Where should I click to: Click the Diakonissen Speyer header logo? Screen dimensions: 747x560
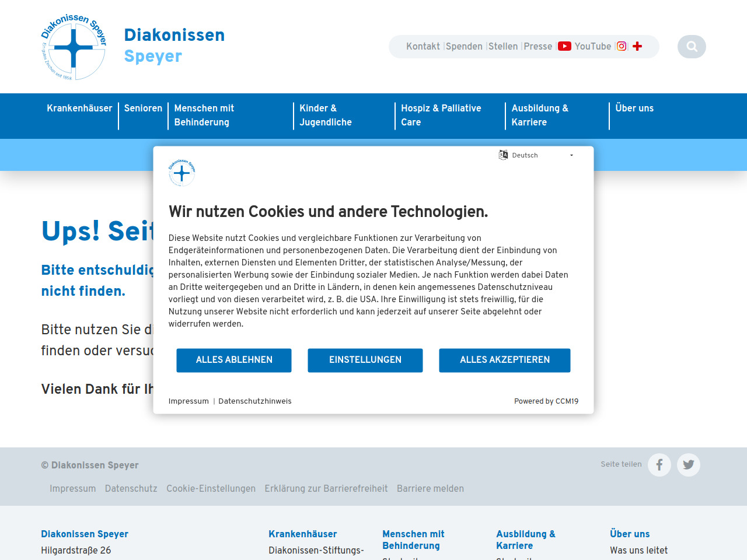(x=74, y=47)
